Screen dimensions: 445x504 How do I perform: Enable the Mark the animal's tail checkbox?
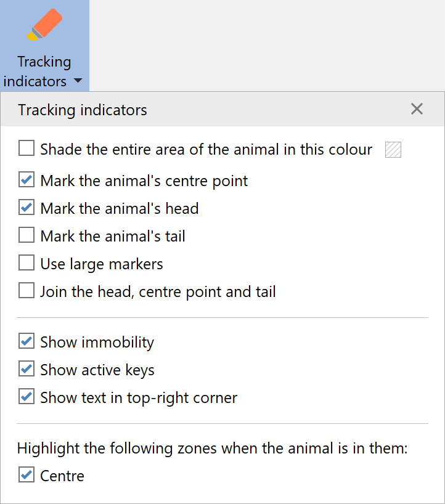click(27, 235)
